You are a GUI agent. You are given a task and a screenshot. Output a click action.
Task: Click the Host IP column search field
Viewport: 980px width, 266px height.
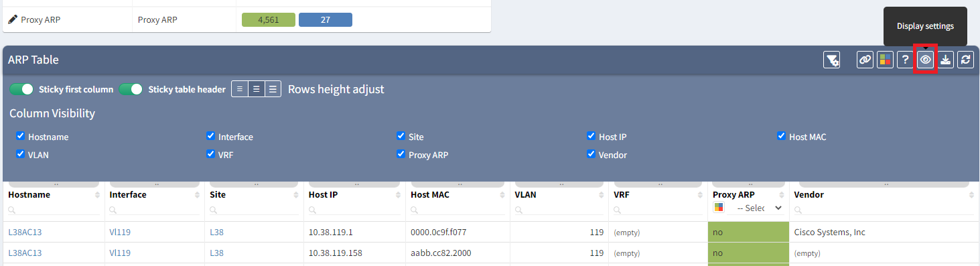point(354,210)
